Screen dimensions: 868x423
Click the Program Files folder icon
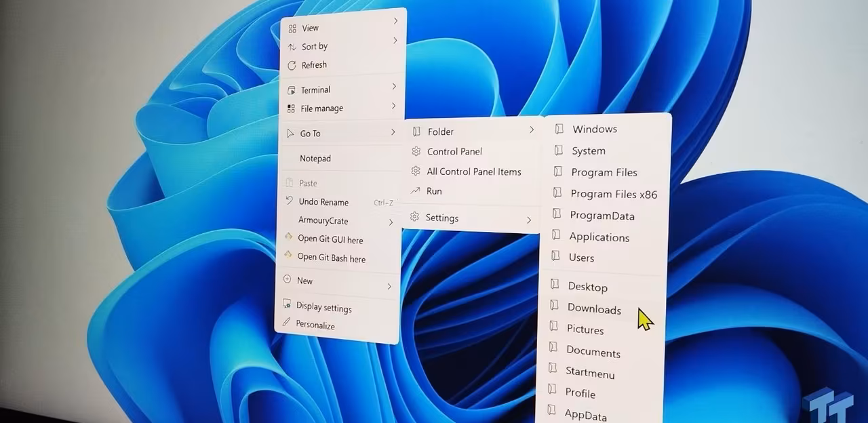pyautogui.click(x=558, y=171)
